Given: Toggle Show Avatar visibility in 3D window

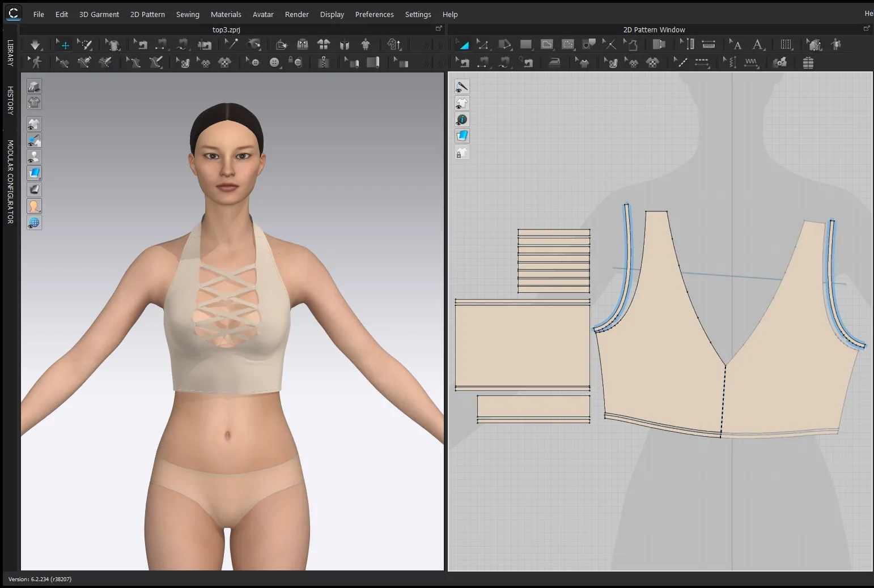Looking at the screenshot, I should point(34,157).
